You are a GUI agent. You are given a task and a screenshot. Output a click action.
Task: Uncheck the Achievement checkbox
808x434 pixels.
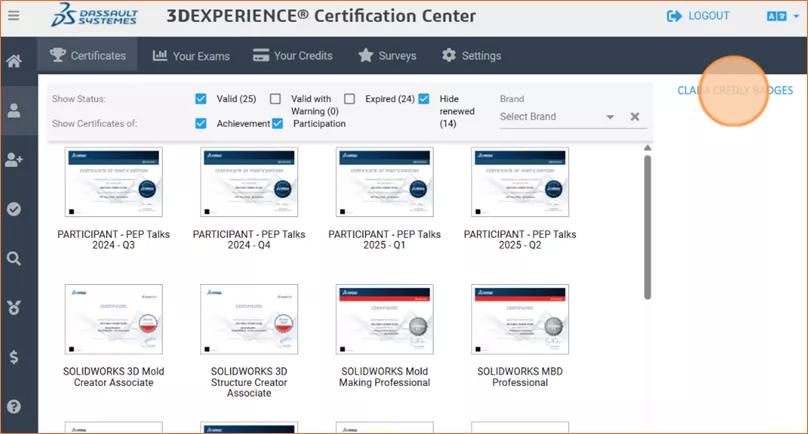(201, 123)
